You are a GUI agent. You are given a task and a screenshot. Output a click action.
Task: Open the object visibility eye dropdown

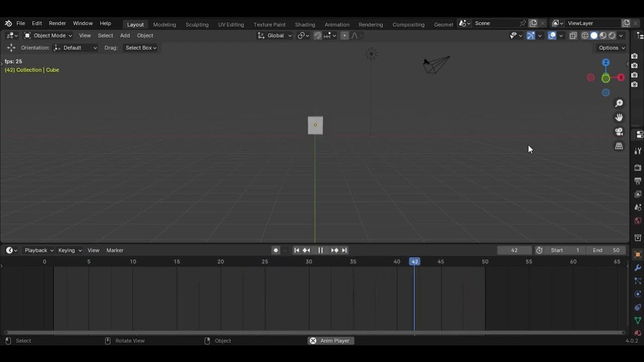516,36
